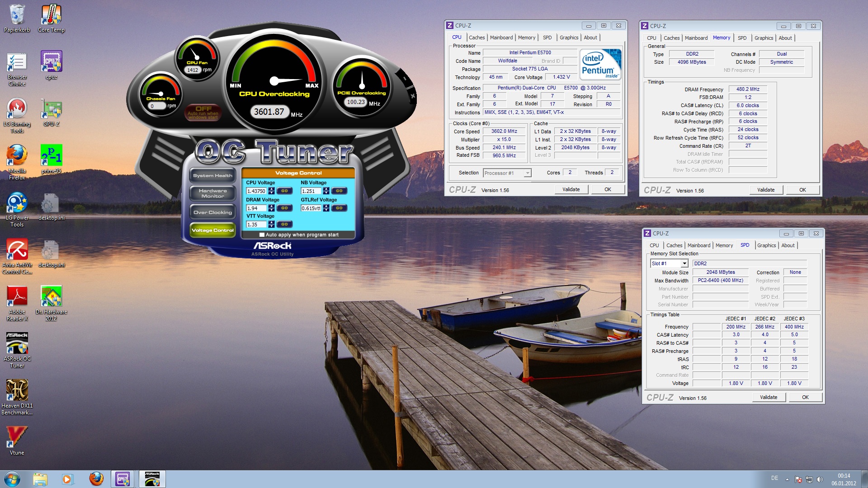Select About tab in SPD CPU-Z window
Screen dimensions: 868x488
coord(788,245)
